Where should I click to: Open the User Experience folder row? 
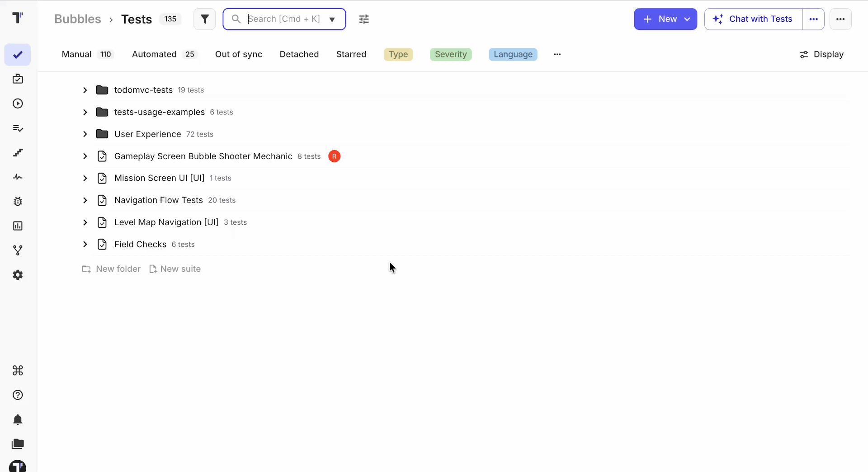[465, 134]
